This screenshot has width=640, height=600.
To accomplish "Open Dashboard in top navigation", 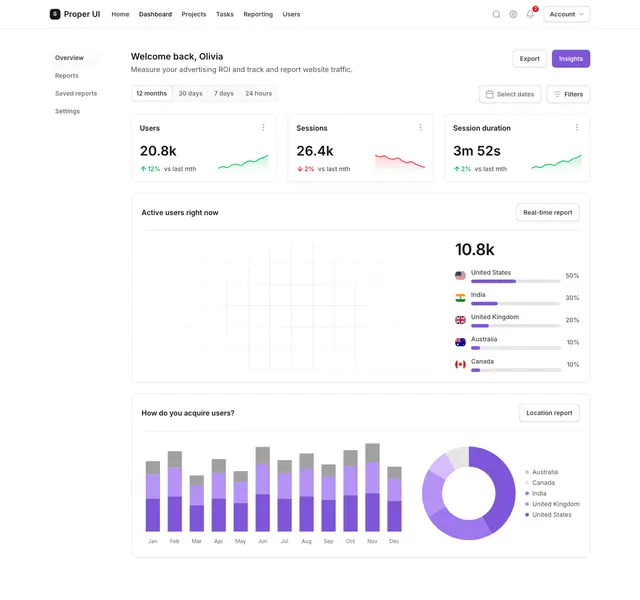I will [x=155, y=14].
